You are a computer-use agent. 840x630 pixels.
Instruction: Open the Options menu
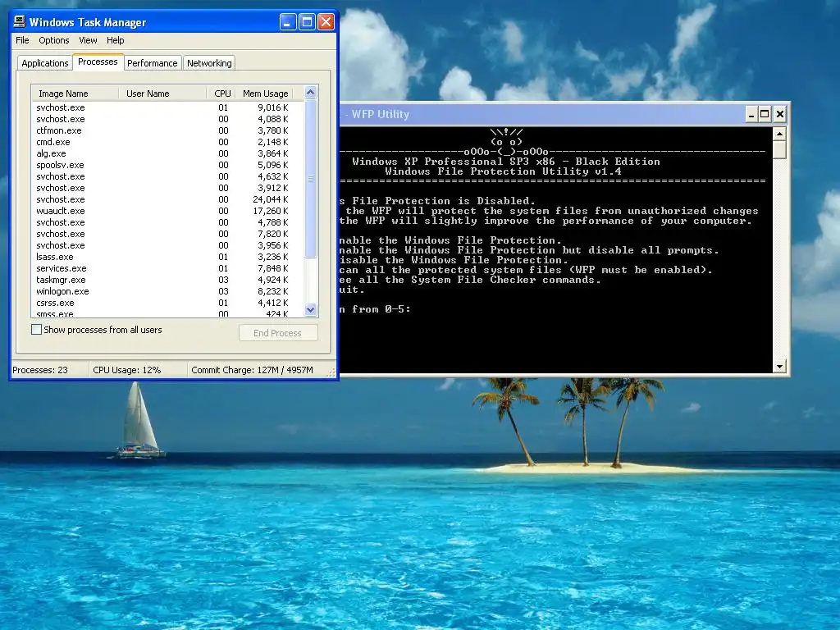tap(53, 40)
